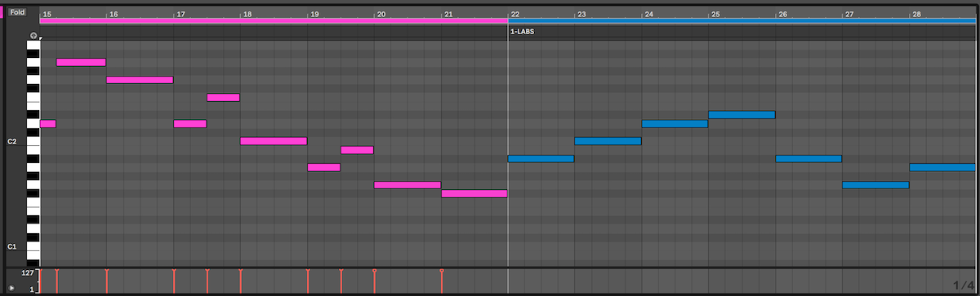Image resolution: width=980 pixels, height=296 pixels.
Task: Select the pink note starting at bar 21
Action: tap(474, 194)
